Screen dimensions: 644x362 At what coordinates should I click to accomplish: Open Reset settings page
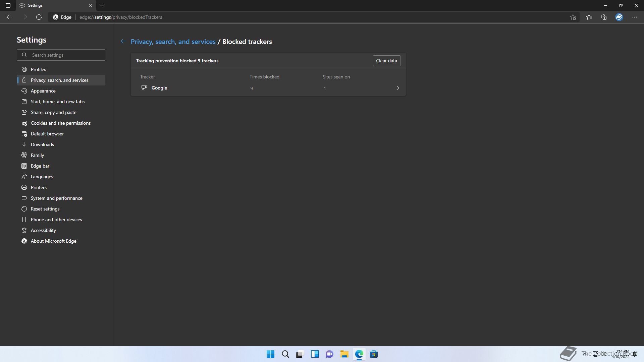coord(61,209)
